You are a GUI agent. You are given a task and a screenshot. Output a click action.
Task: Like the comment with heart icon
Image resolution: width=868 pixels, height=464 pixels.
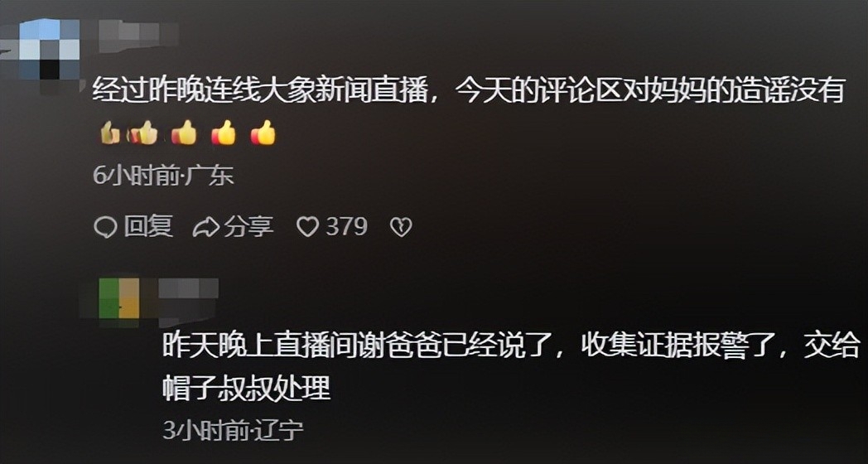click(308, 227)
